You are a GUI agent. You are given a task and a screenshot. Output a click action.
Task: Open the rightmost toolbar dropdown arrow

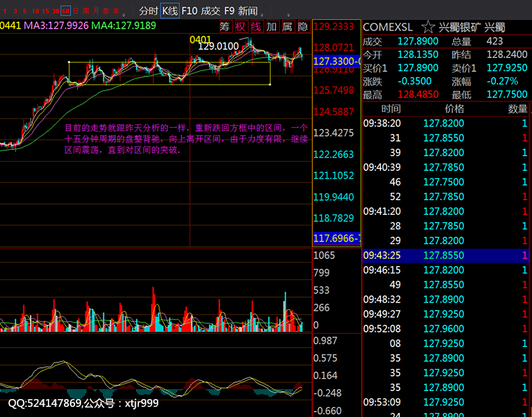click(x=289, y=15)
